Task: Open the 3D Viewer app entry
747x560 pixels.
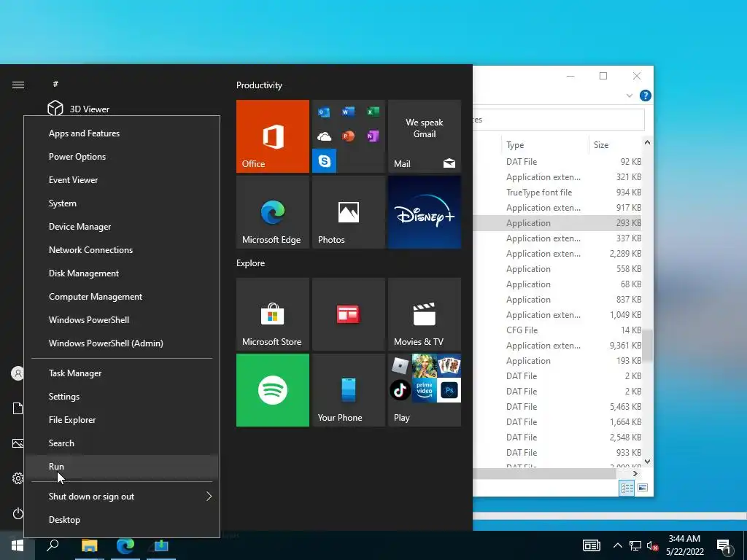Action: 79,109
